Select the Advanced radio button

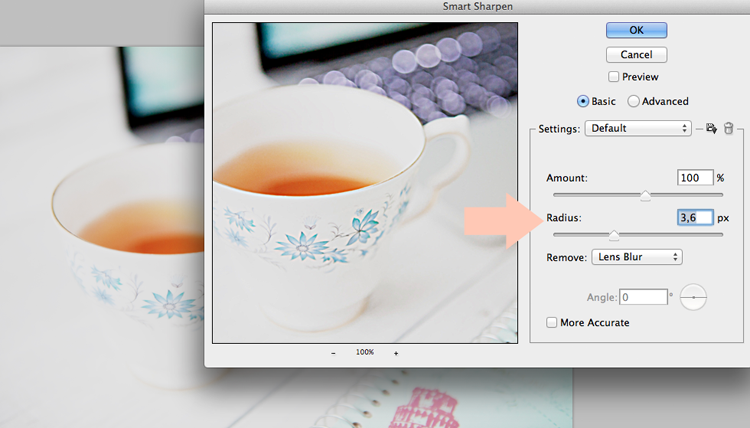click(633, 101)
